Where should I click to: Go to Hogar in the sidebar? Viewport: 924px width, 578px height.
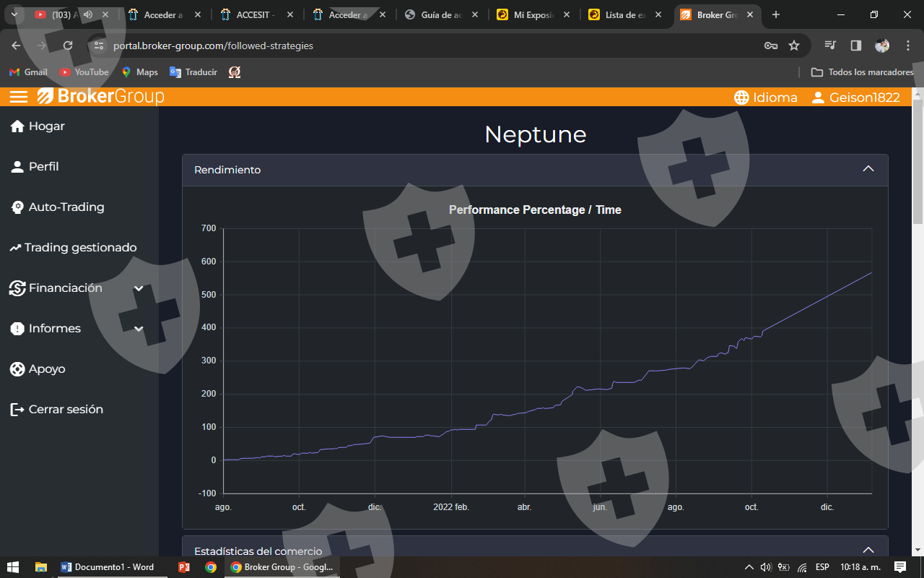(x=47, y=126)
